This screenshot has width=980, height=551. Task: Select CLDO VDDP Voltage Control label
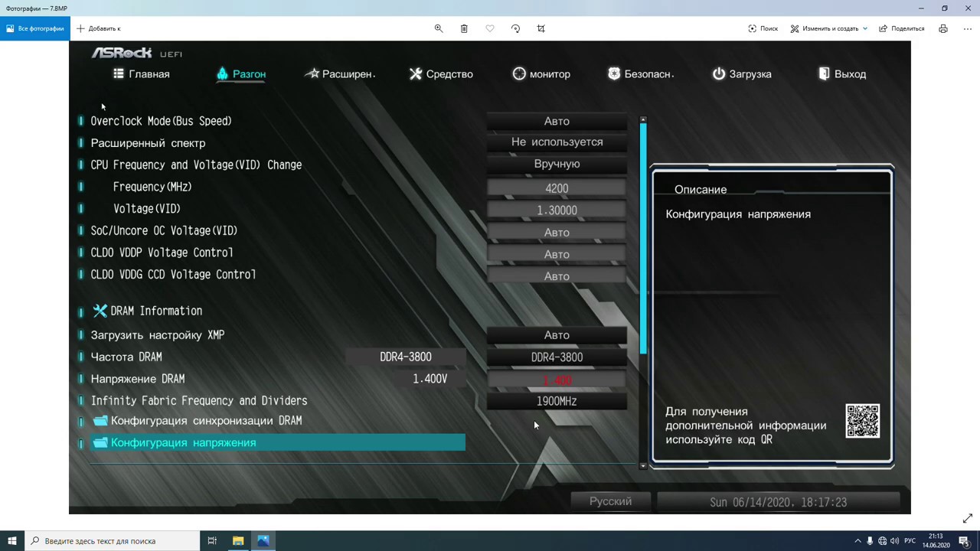[162, 253]
